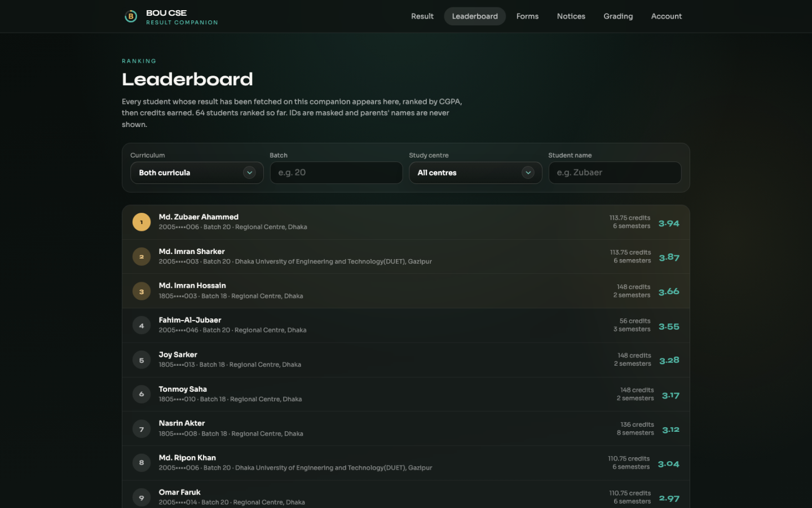Image resolution: width=812 pixels, height=508 pixels.
Task: Select the name Joy Sarker
Action: (x=178, y=354)
